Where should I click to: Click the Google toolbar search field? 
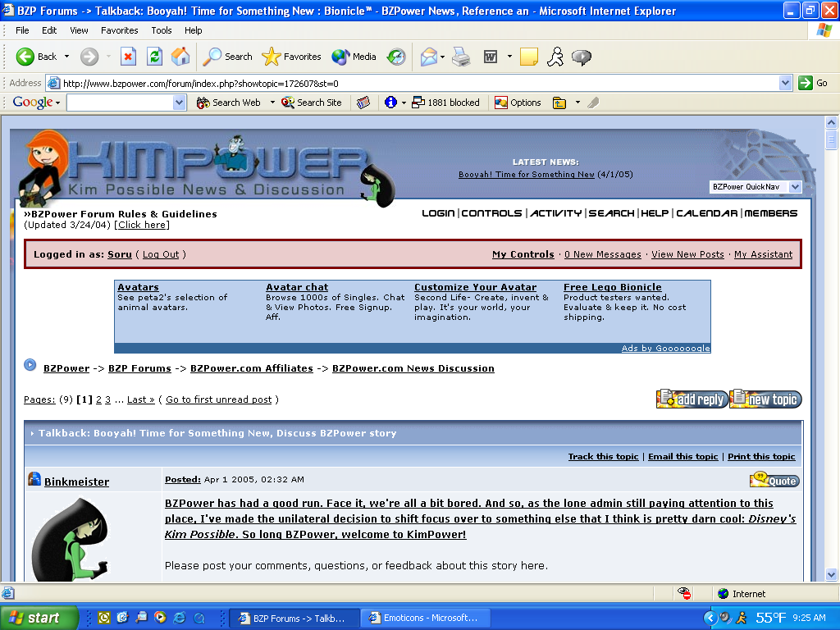[120, 103]
